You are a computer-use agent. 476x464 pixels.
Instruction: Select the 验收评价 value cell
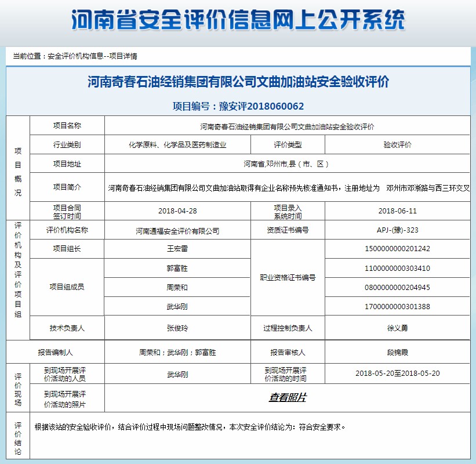click(397, 144)
